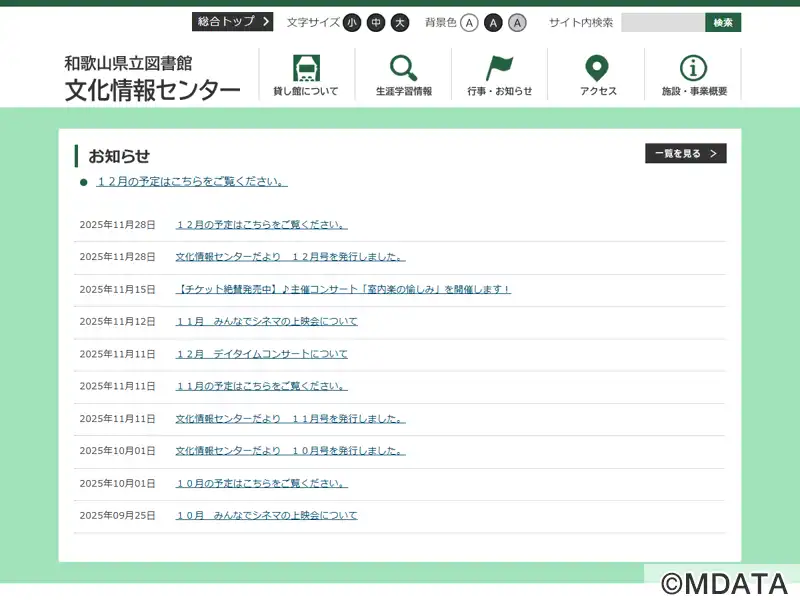The width and height of the screenshot is (800, 600).
Task: Open the info icon for 施設・事業概要
Action: coord(694,68)
